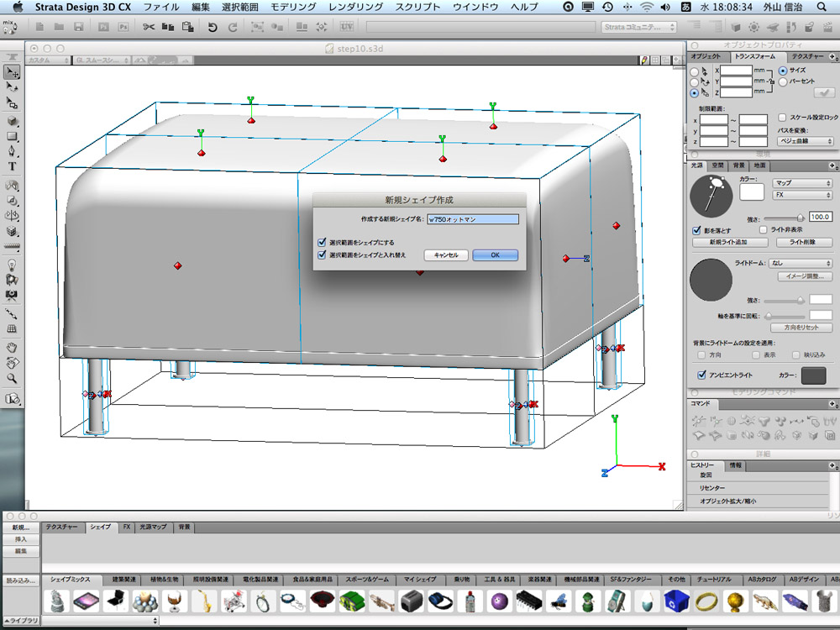This screenshot has width=840, height=630.
Task: Click the Paste icon in top toolbar
Action: [x=187, y=27]
